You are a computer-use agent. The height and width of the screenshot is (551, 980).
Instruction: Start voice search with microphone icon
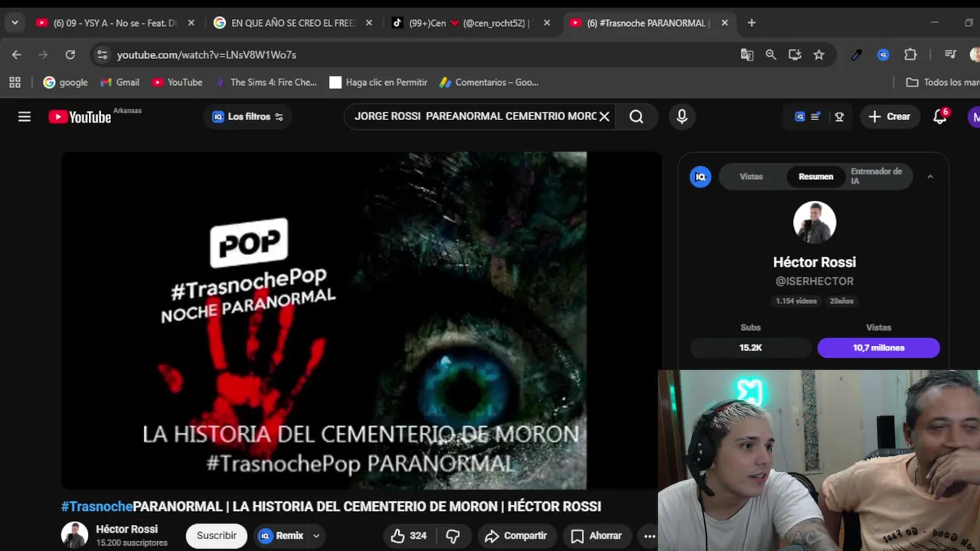pyautogui.click(x=681, y=116)
